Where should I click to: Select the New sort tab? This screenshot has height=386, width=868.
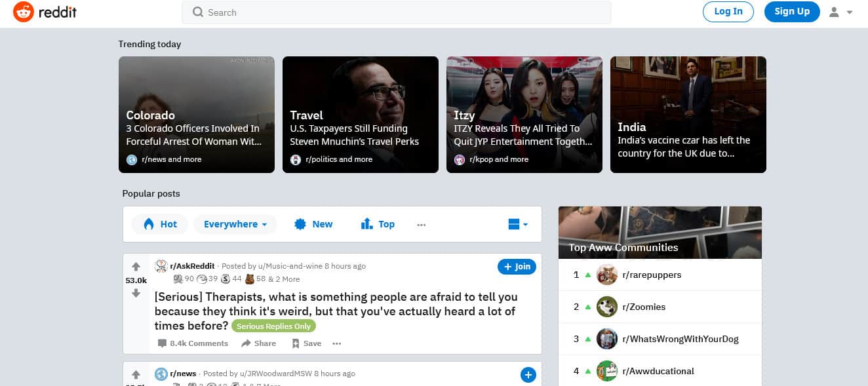click(x=313, y=224)
